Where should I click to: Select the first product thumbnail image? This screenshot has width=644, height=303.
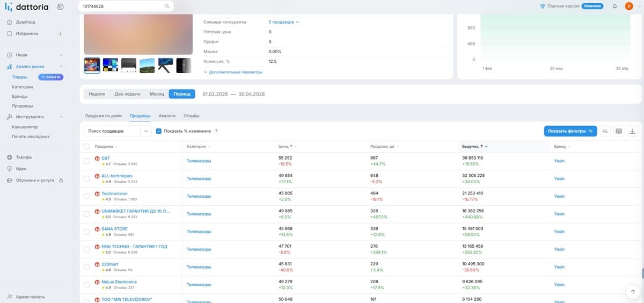coord(92,66)
